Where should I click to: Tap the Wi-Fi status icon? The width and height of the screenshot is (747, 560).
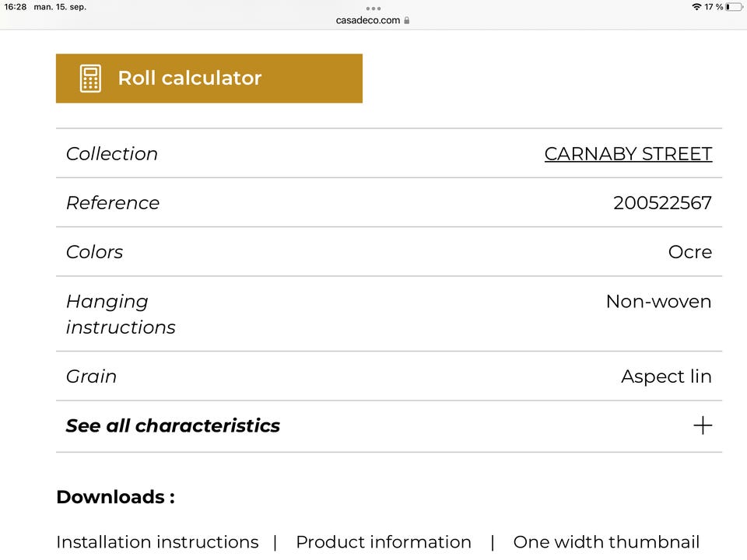(x=696, y=7)
